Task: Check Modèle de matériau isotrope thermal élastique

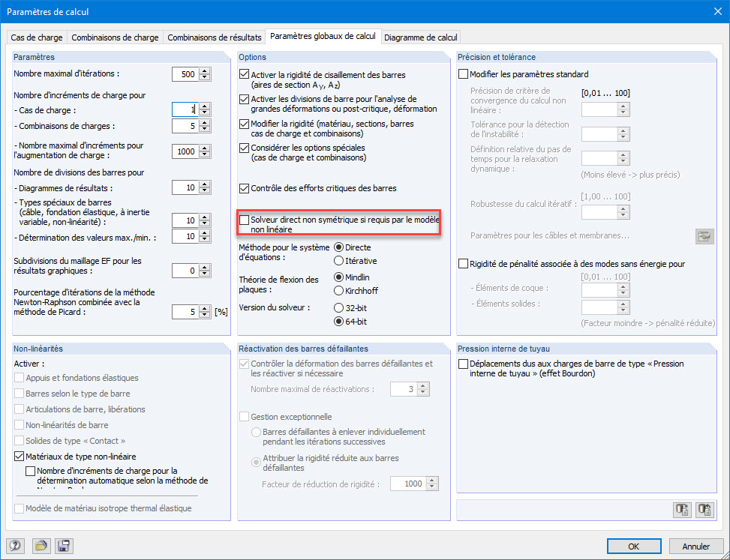Action: click(x=19, y=508)
